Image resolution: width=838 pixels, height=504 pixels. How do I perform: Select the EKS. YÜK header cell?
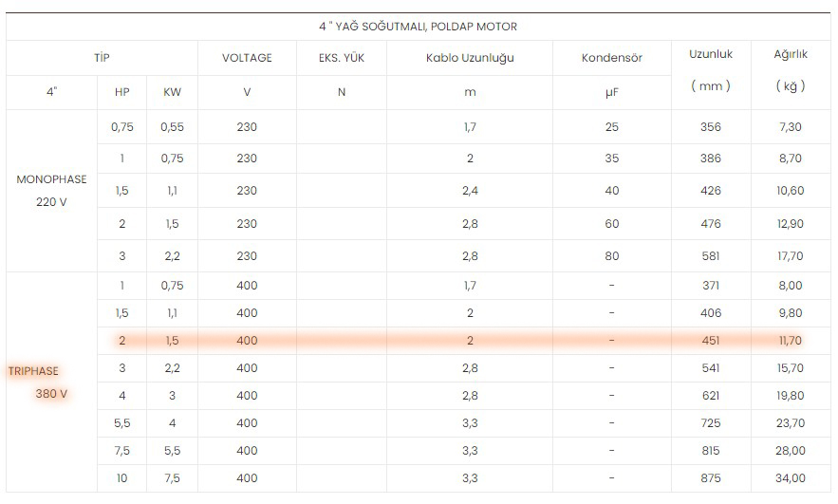click(x=342, y=58)
